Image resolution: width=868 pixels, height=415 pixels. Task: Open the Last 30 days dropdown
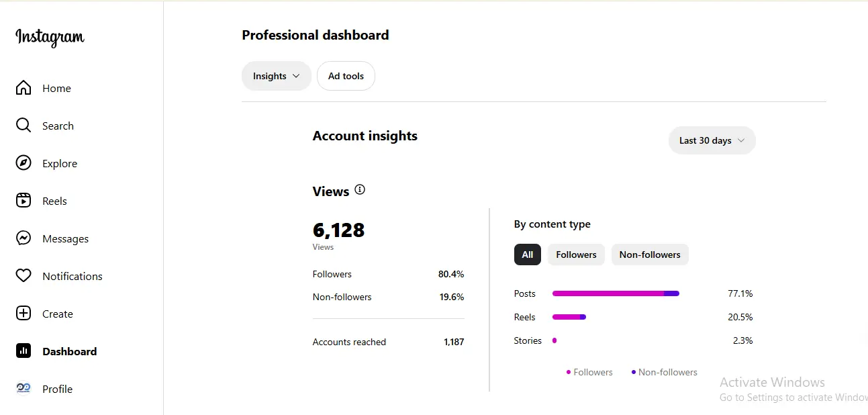pyautogui.click(x=712, y=140)
